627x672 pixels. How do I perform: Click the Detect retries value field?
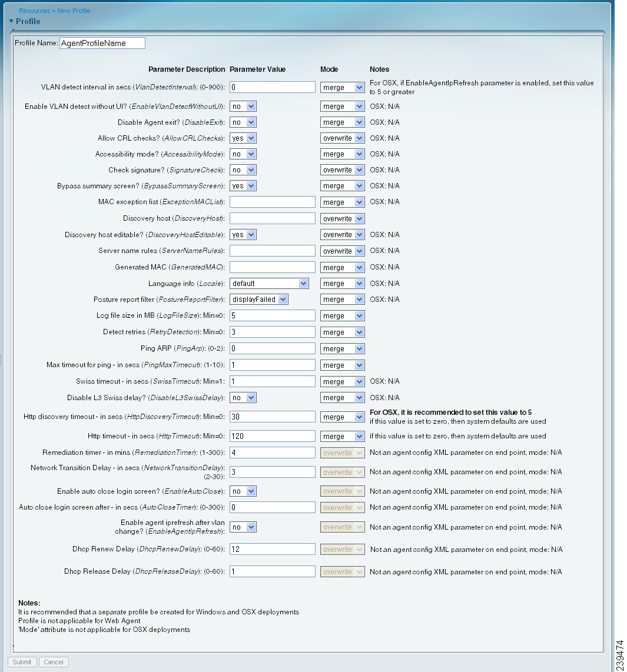tap(273, 332)
